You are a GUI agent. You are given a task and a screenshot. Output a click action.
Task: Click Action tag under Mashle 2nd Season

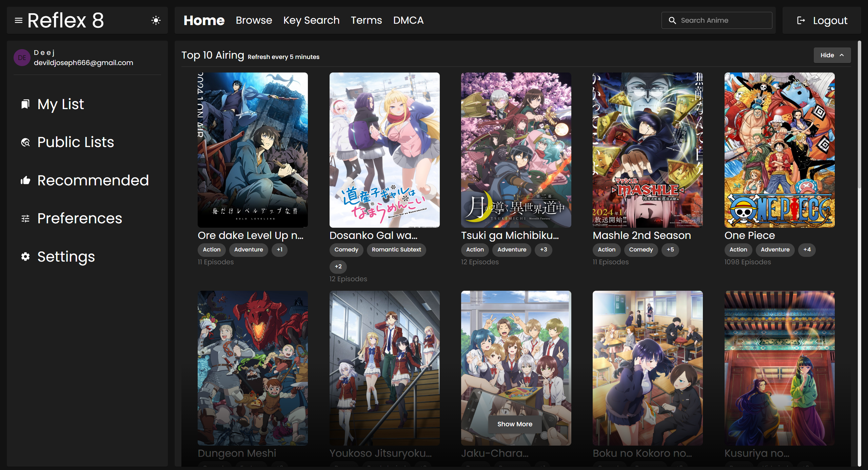coord(607,250)
